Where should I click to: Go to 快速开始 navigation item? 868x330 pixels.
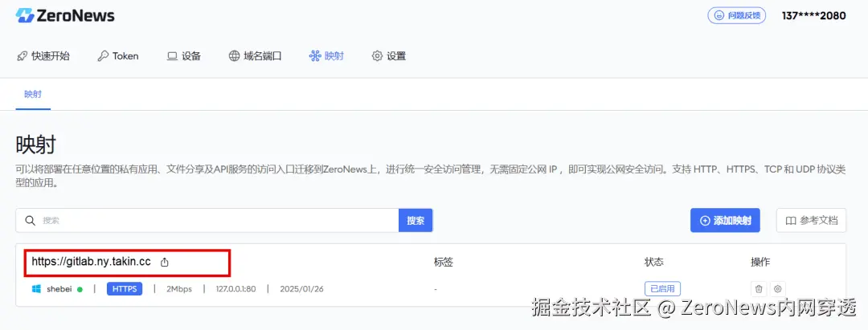click(43, 56)
